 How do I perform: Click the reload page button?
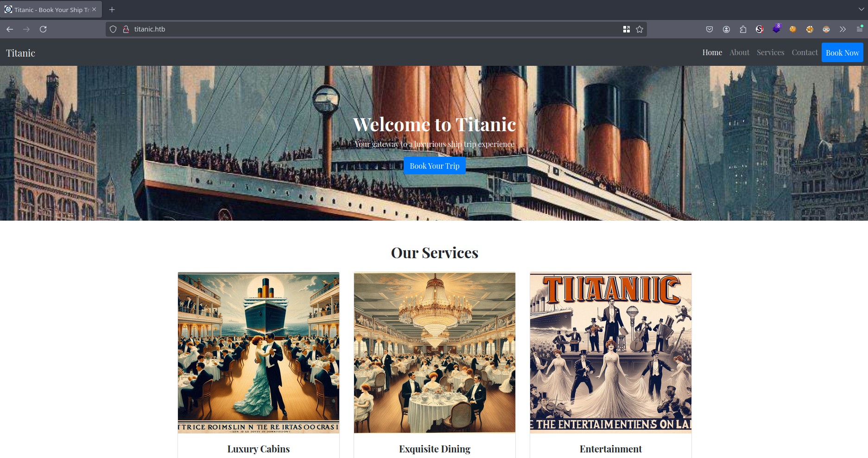[43, 29]
